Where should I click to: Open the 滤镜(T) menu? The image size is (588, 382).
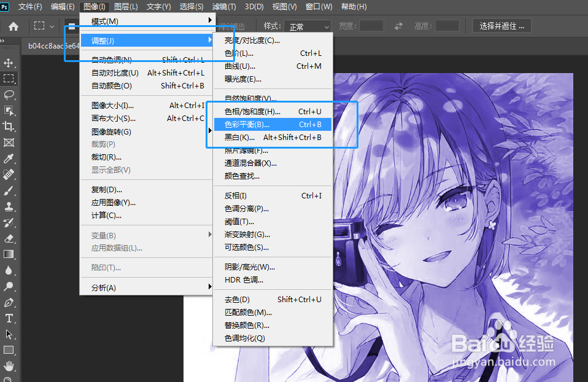(x=224, y=7)
